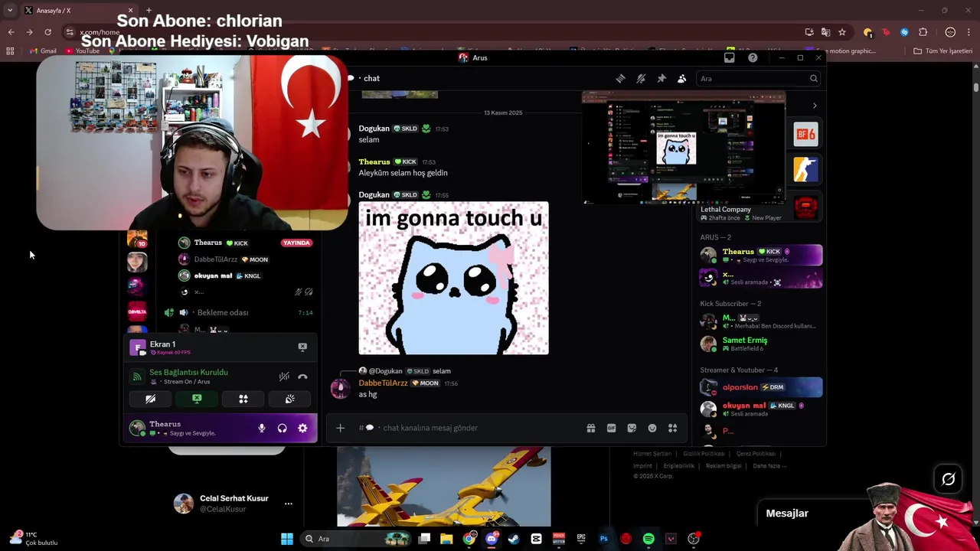
Task: Mute the microphone in Discord user panel
Action: [262, 429]
